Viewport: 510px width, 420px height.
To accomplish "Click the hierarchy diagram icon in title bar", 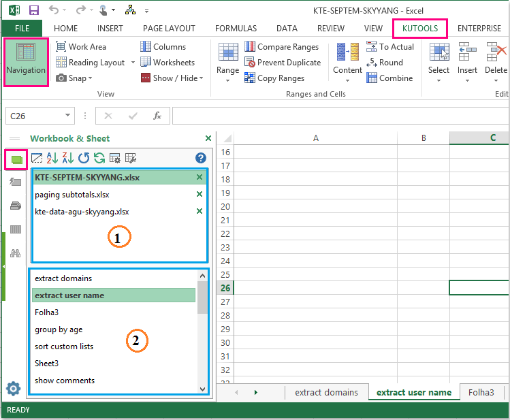I will pos(131,10).
